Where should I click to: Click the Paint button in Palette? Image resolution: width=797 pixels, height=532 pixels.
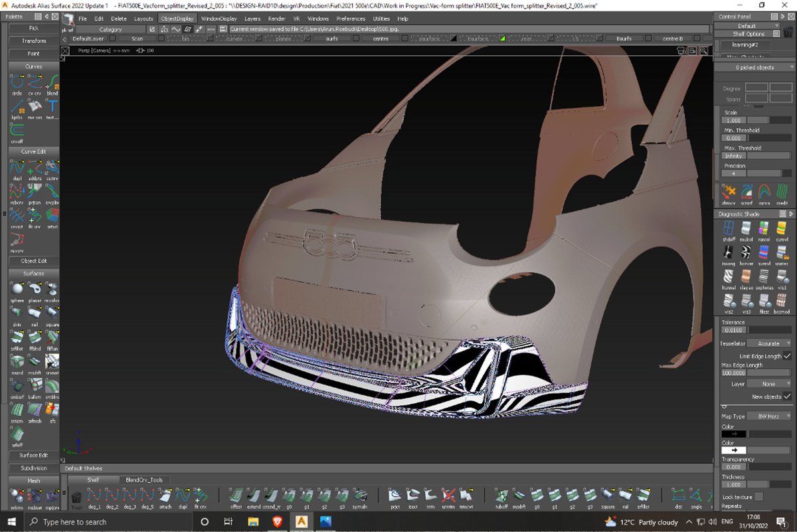click(x=34, y=54)
